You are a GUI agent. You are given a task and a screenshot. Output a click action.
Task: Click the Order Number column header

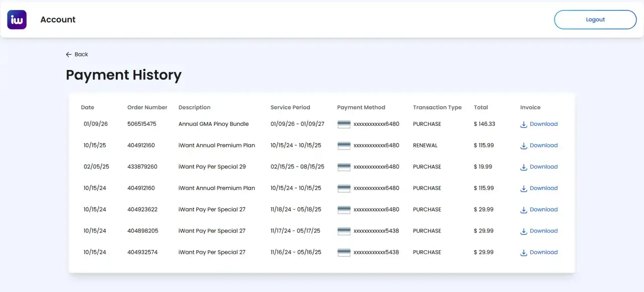(x=147, y=107)
